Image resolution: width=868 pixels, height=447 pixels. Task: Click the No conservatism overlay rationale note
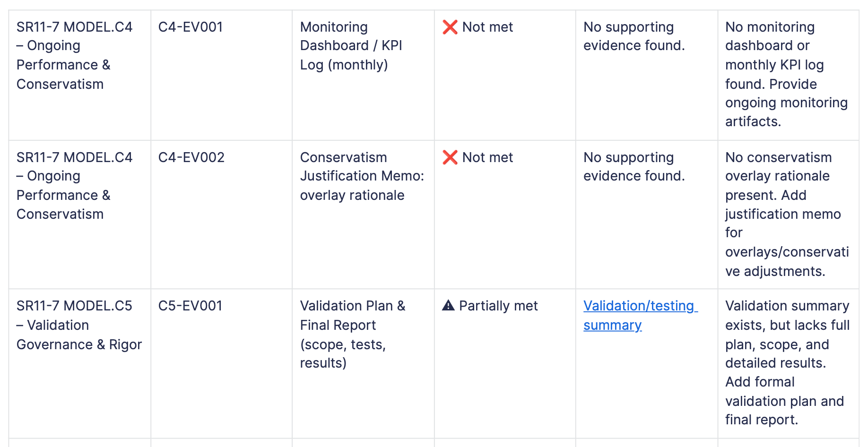786,214
